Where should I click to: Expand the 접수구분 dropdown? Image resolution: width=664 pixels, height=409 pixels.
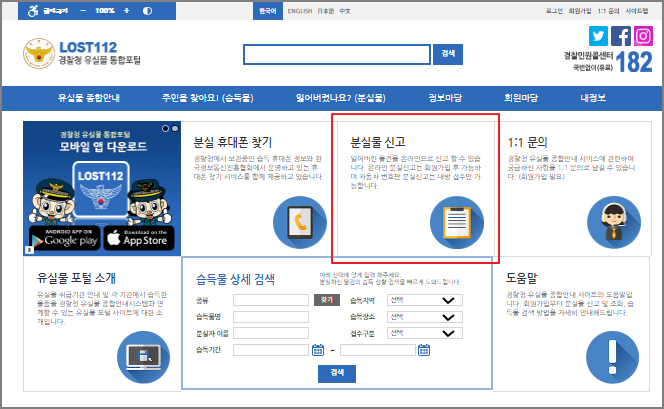click(x=425, y=333)
